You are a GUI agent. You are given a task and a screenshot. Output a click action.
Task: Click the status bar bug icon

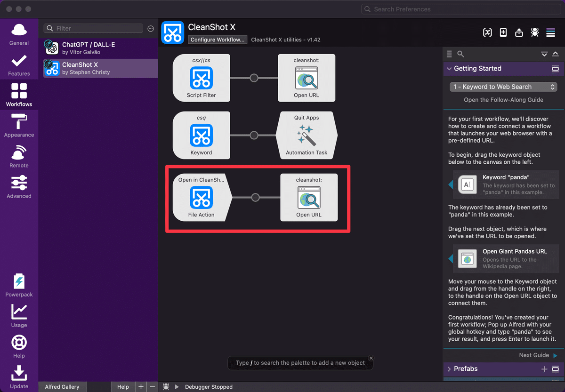click(166, 387)
